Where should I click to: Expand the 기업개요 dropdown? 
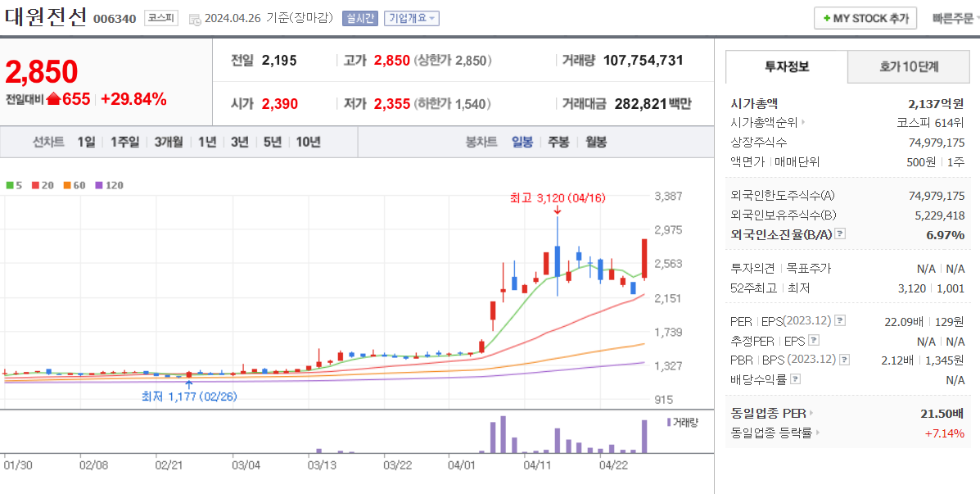coord(412,18)
